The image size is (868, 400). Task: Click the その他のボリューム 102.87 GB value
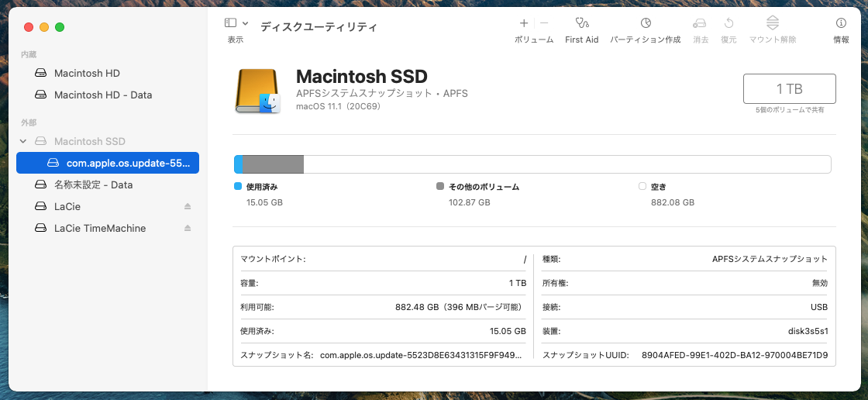[x=470, y=203]
